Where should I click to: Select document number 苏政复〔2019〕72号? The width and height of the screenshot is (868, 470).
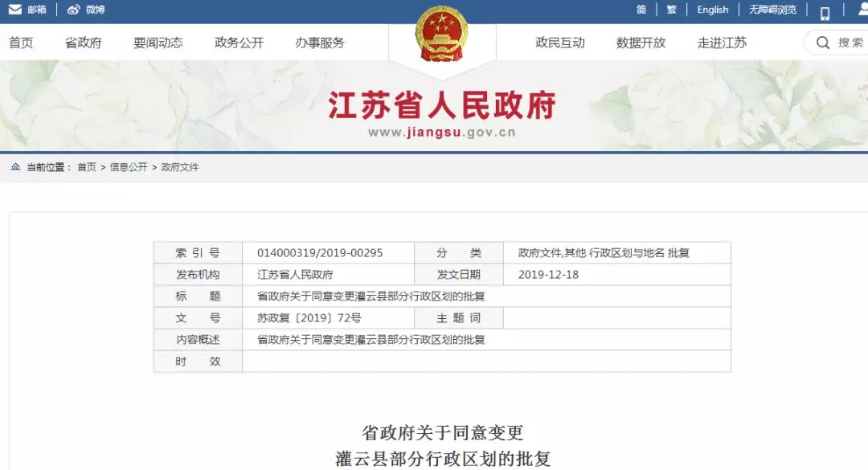coord(309,318)
